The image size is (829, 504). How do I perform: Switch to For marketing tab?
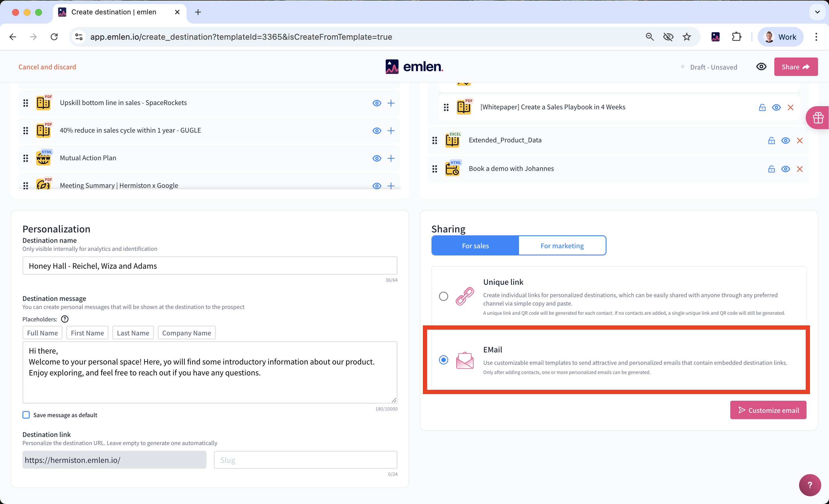pos(562,245)
